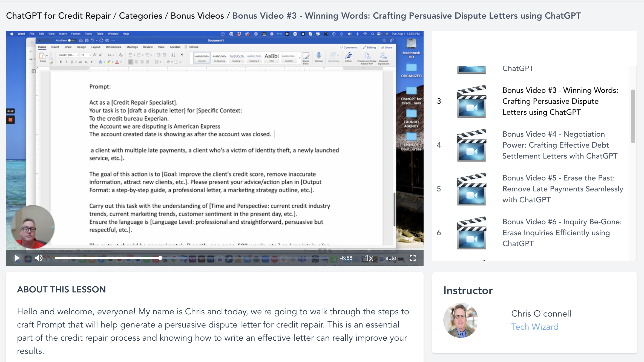Open the Insert ribbon tab in Word
The width and height of the screenshot is (644, 362).
pyautogui.click(x=55, y=47)
